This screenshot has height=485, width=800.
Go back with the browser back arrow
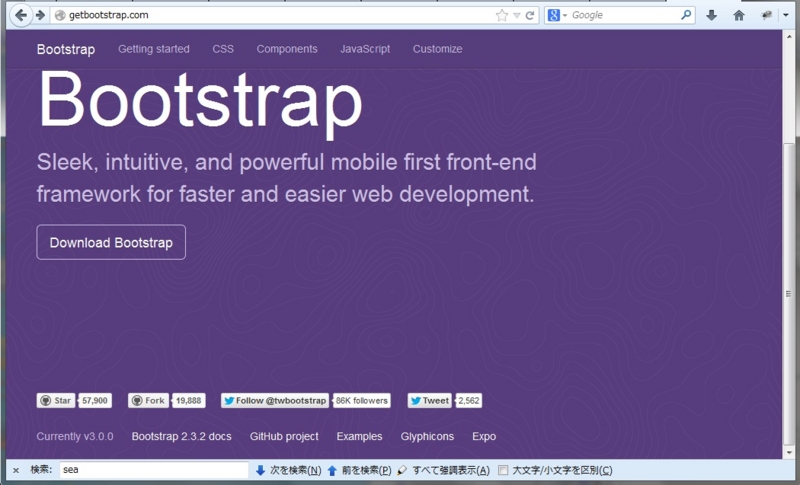point(20,15)
